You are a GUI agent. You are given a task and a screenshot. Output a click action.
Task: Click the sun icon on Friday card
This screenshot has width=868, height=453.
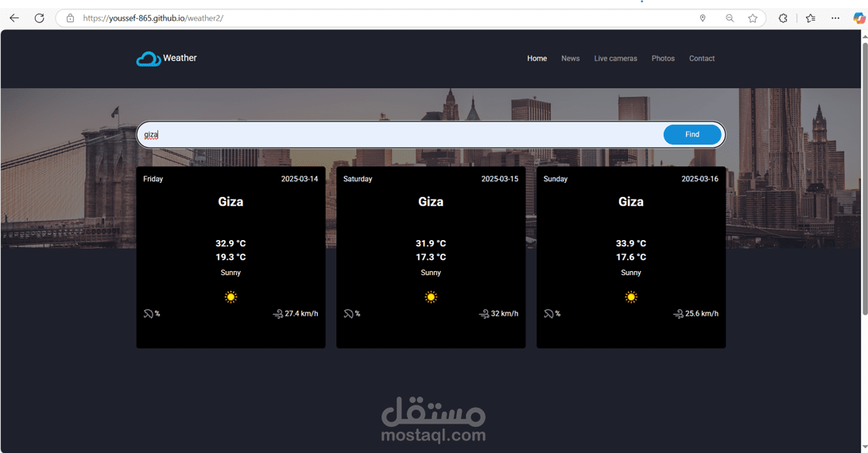click(x=231, y=297)
